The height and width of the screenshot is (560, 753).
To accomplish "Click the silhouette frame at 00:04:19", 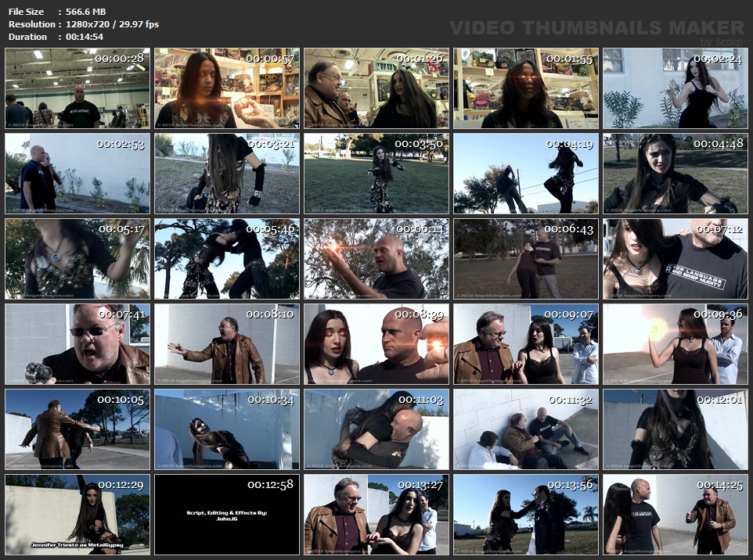I will tap(526, 174).
